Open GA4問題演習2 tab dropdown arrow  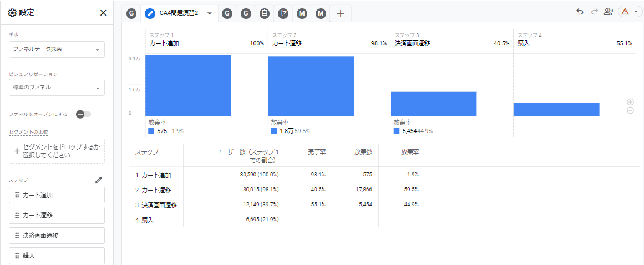(x=210, y=13)
